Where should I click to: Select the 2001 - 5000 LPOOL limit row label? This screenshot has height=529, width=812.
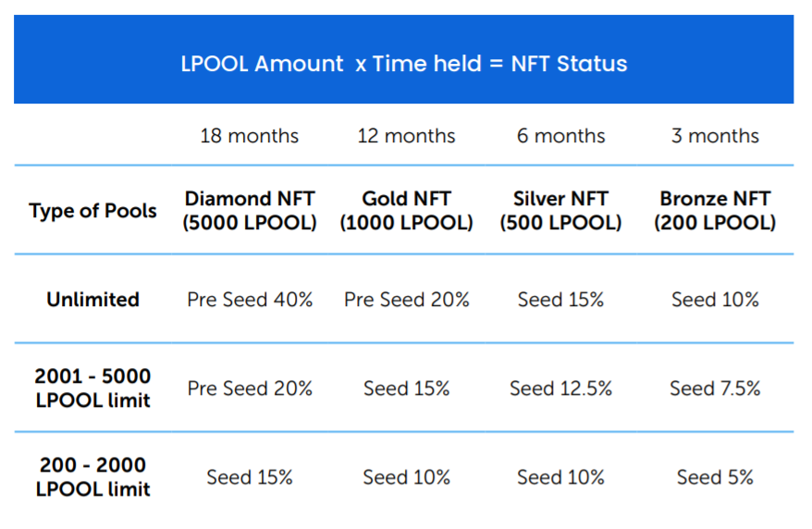pyautogui.click(x=92, y=388)
